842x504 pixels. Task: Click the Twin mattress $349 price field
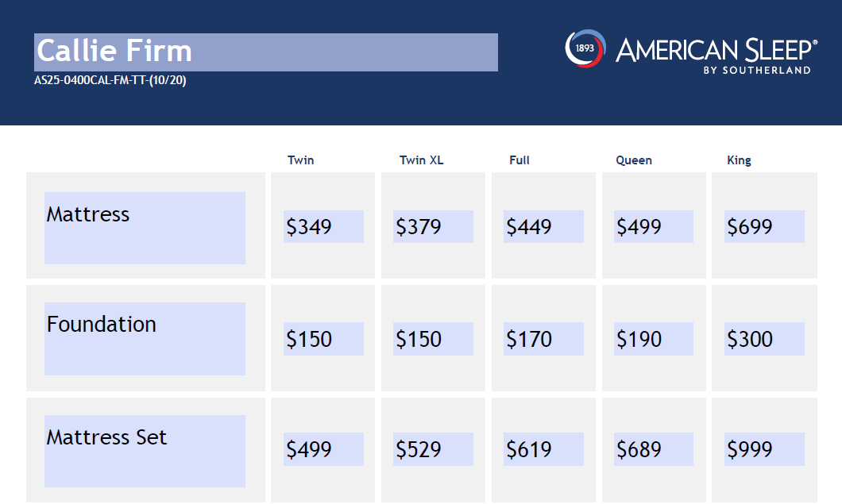tap(323, 227)
